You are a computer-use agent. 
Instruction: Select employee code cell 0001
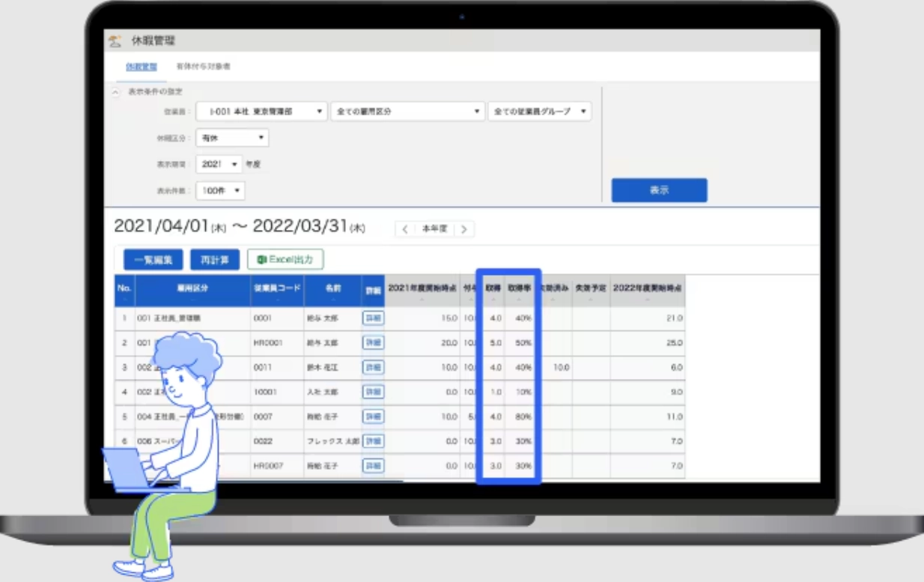[x=277, y=318]
